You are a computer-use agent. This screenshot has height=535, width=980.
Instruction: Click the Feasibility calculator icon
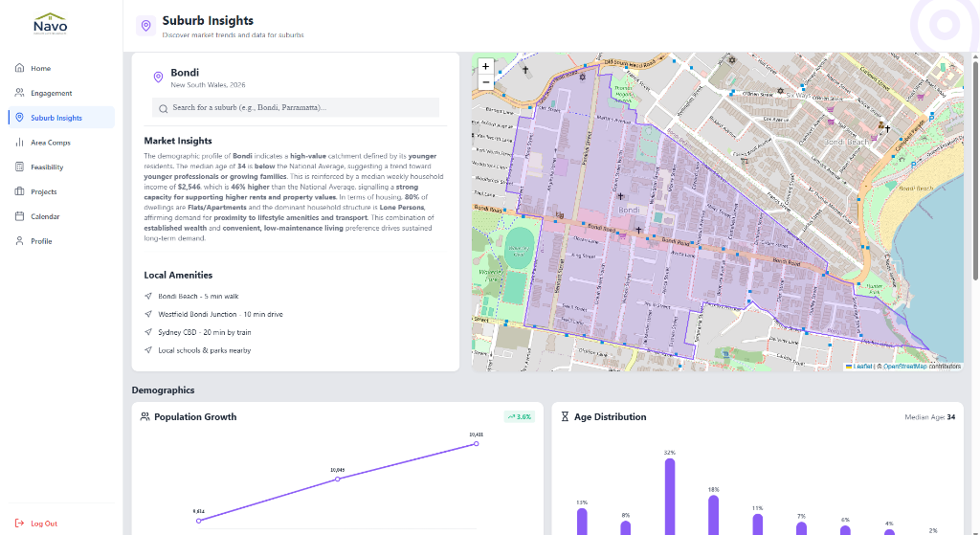(19, 167)
